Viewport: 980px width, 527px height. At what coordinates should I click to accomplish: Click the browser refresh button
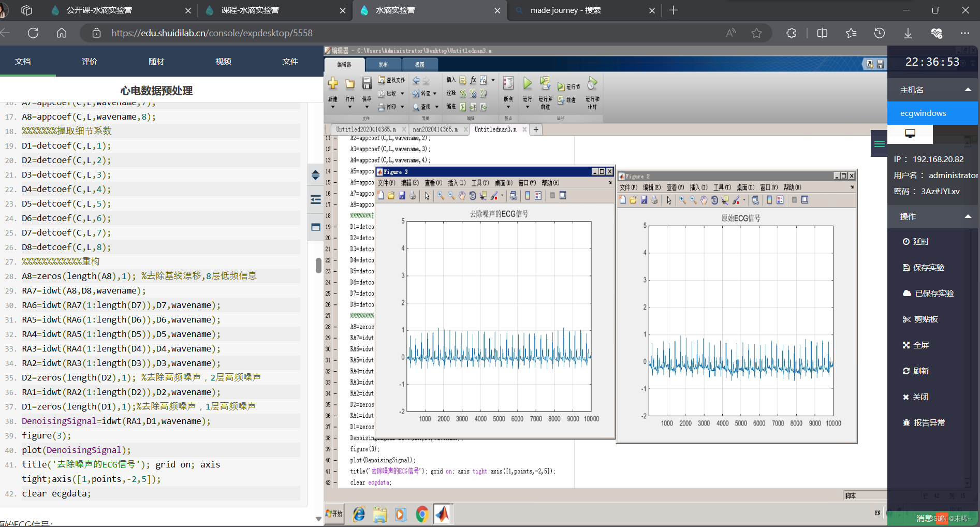click(33, 33)
